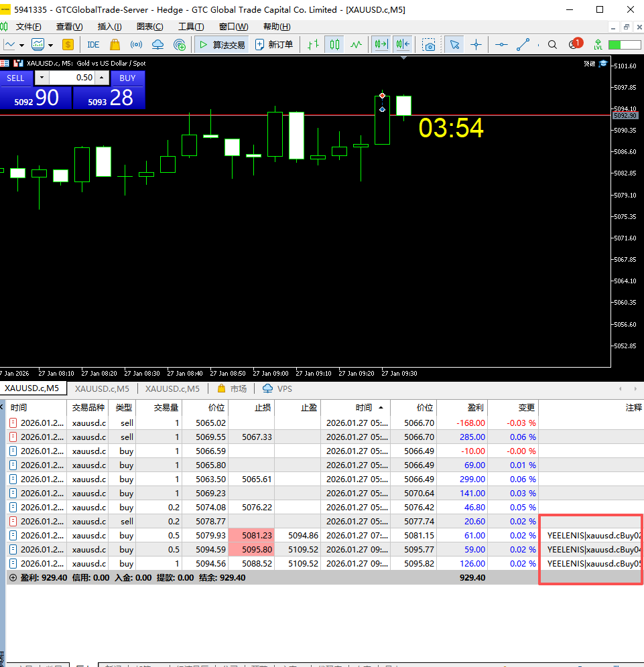Switch chart to line chart mode
Image resolution: width=644 pixels, height=667 pixels.
tap(356, 45)
